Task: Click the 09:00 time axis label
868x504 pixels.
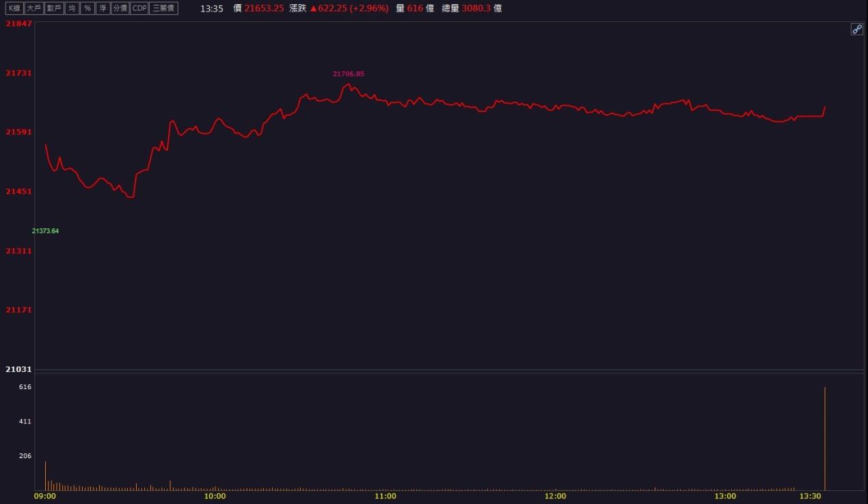Action: pos(45,496)
